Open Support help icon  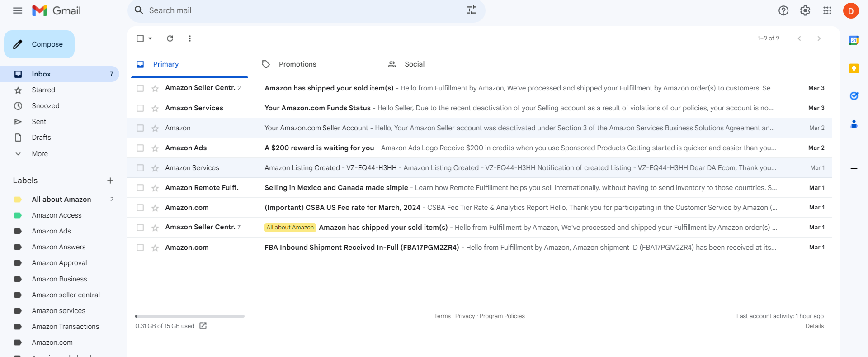pos(783,10)
